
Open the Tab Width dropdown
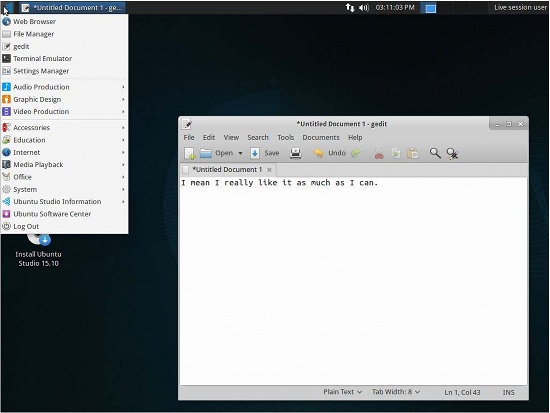[x=396, y=392]
